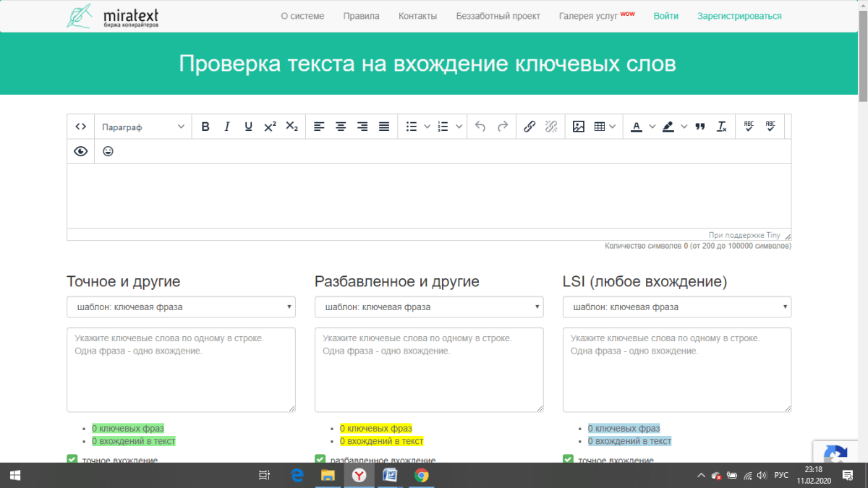Insert a link with the chain icon
The height and width of the screenshot is (488, 868).
tap(529, 127)
